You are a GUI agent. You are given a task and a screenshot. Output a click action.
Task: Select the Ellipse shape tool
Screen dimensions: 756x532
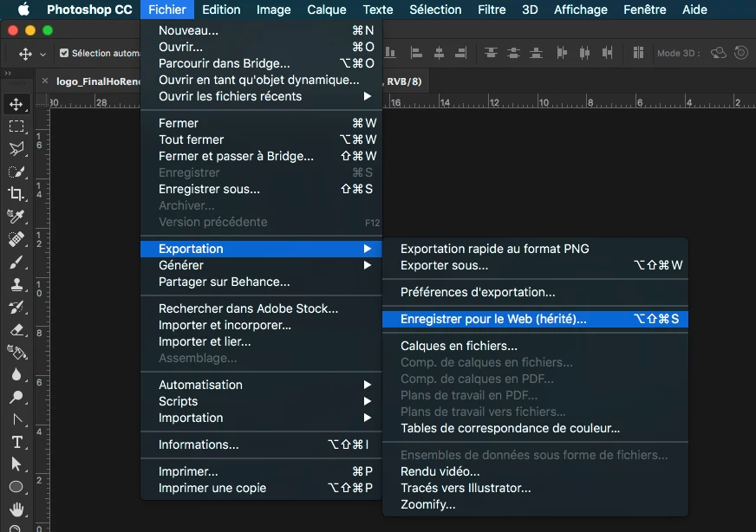[16, 487]
